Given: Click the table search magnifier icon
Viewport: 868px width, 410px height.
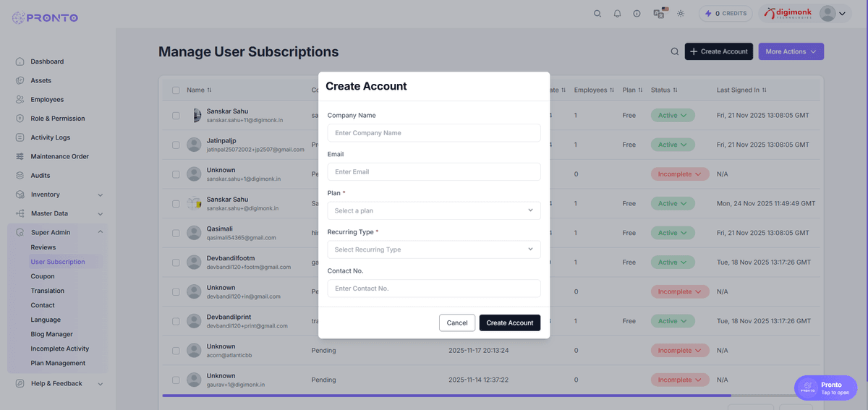Looking at the screenshot, I should (x=675, y=51).
